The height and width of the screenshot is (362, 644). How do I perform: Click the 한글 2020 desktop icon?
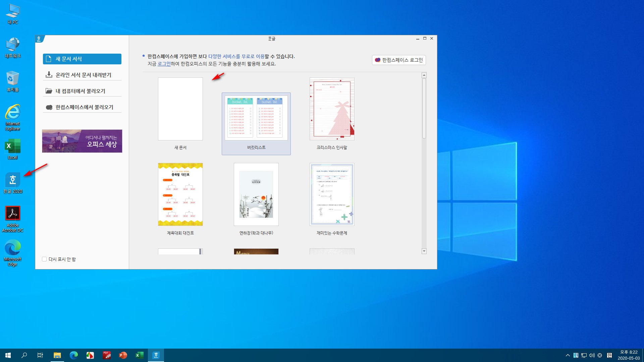click(x=13, y=183)
